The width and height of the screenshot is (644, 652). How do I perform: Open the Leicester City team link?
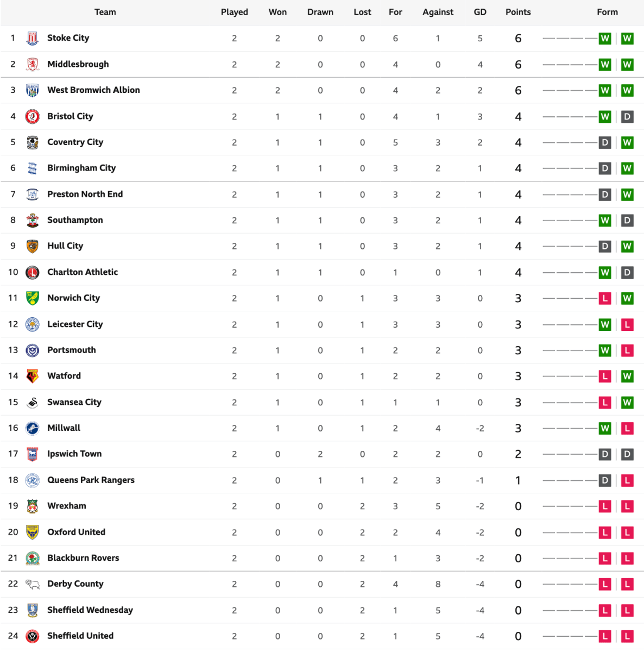click(75, 324)
